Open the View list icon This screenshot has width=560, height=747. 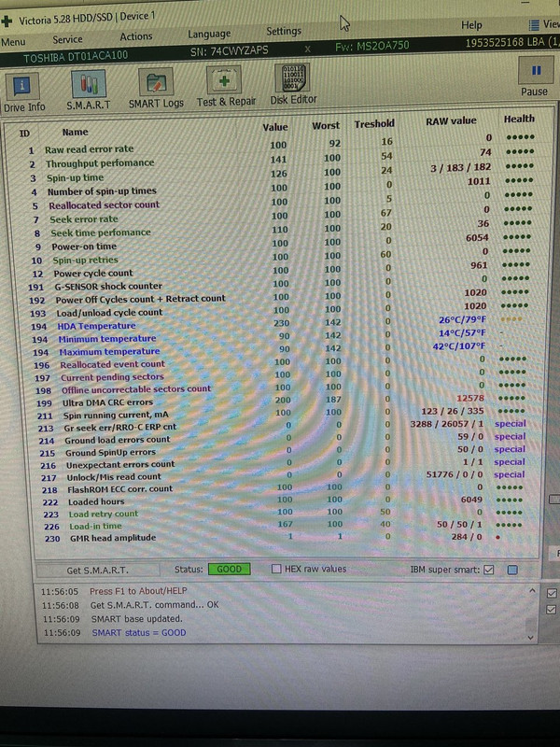pos(534,24)
